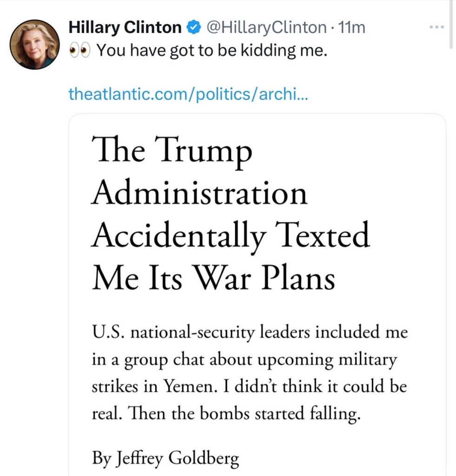Viewport: 456px width, 476px height.
Task: Open the three-dot more options menu
Action: tap(437, 27)
